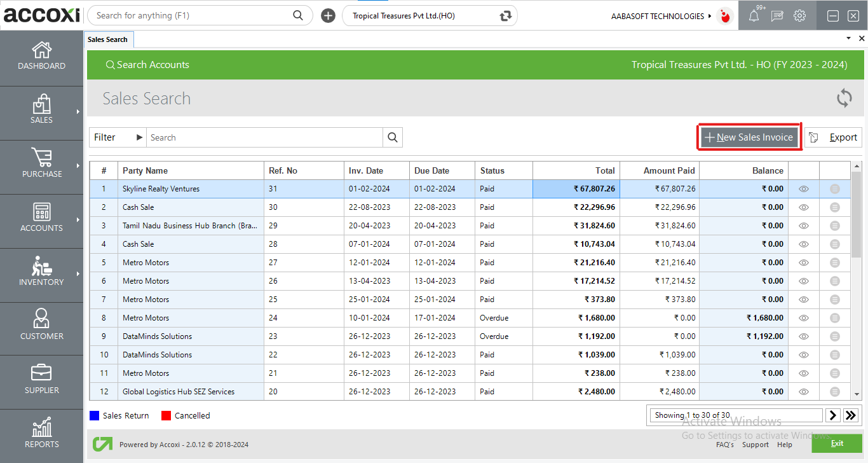868x463 pixels.
Task: Open the Reports section in the sidebar
Action: pyautogui.click(x=41, y=434)
